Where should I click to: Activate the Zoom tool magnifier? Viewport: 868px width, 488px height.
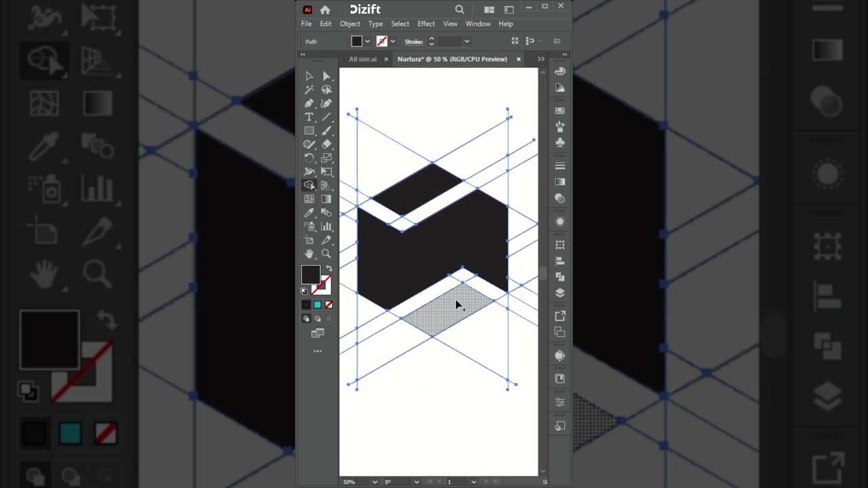326,253
